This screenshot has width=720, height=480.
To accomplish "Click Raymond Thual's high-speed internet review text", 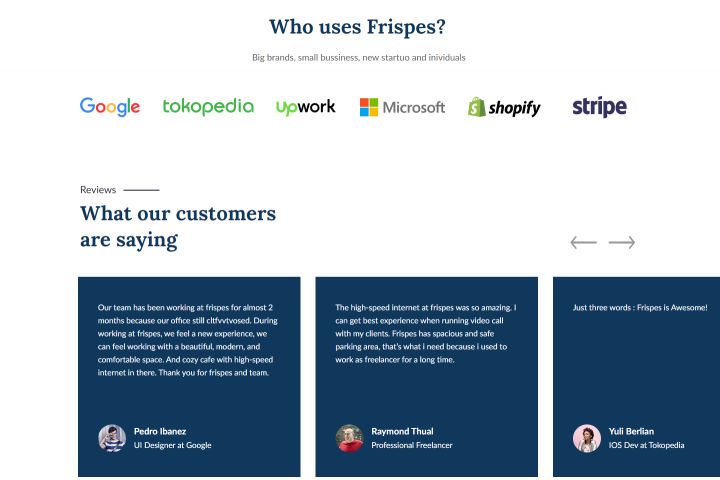I will pyautogui.click(x=425, y=333).
